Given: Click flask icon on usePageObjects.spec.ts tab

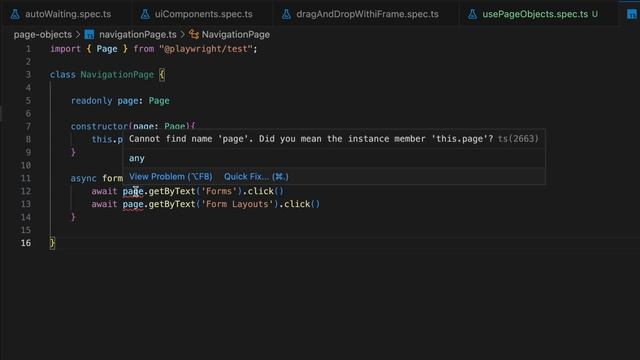Looking at the screenshot, I should (x=472, y=14).
